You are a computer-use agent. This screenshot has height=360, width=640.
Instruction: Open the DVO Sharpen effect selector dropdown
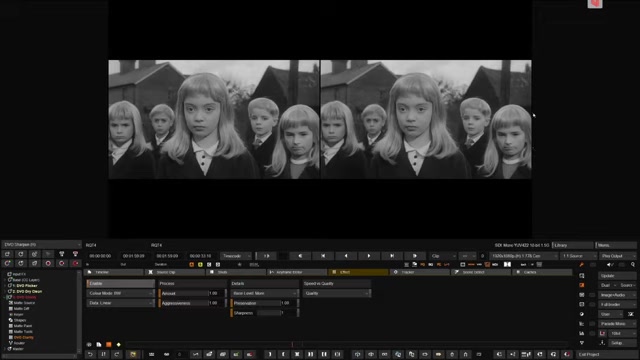click(x=41, y=244)
